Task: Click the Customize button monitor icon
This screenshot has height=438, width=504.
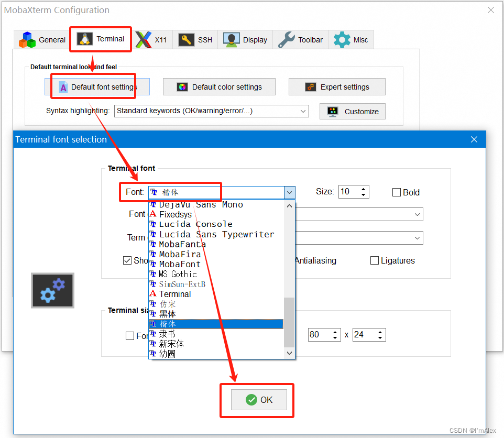Action: click(333, 112)
